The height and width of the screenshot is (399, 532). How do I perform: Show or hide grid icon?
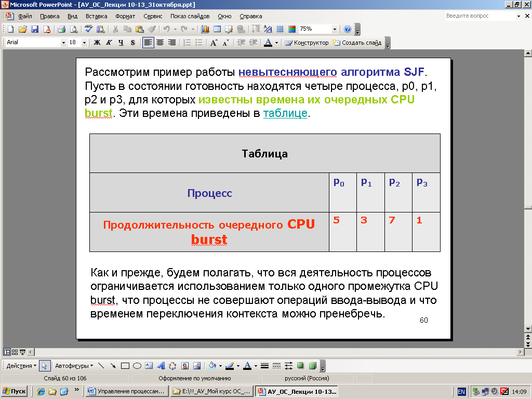pos(280,29)
